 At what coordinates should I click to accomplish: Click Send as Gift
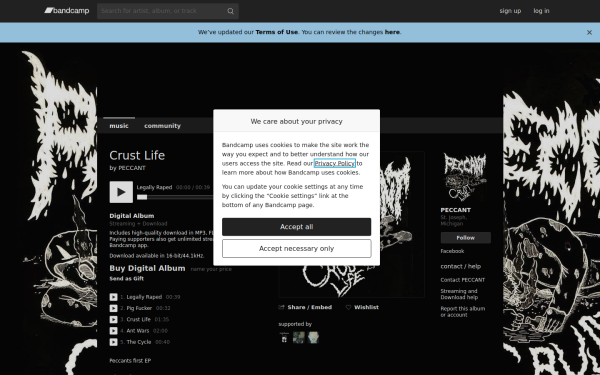(127, 279)
